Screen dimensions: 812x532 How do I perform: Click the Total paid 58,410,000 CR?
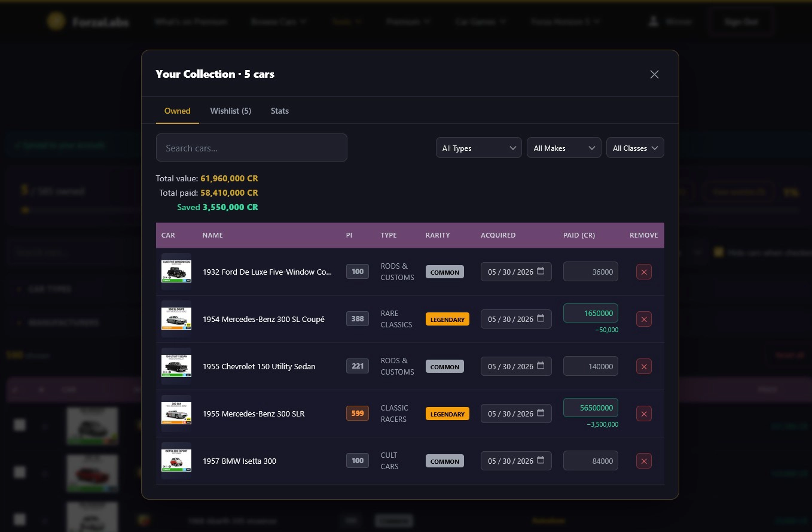click(230, 193)
